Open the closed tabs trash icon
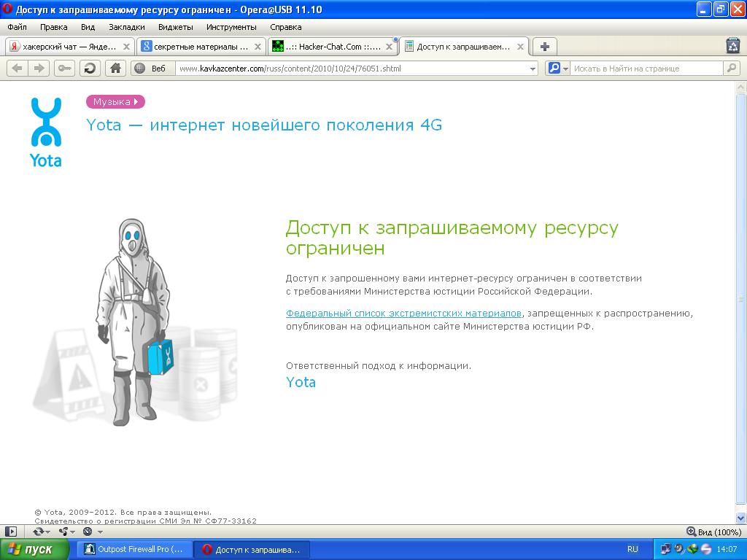The width and height of the screenshot is (747, 560). click(732, 46)
